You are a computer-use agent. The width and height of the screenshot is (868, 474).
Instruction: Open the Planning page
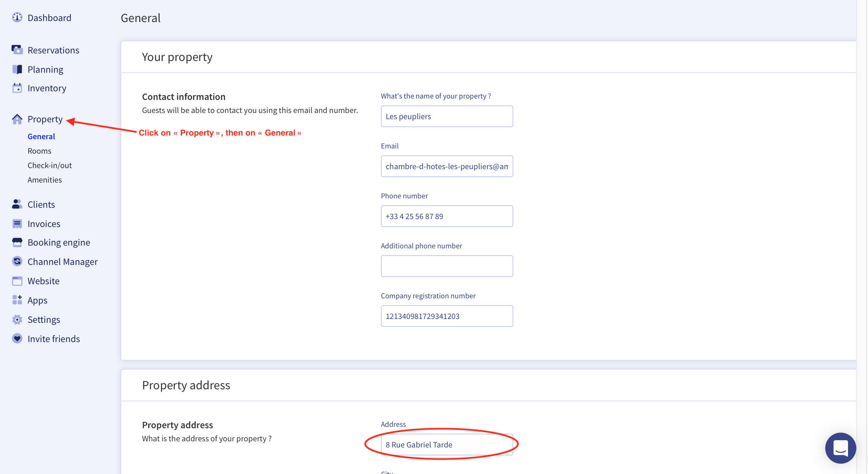tap(46, 70)
